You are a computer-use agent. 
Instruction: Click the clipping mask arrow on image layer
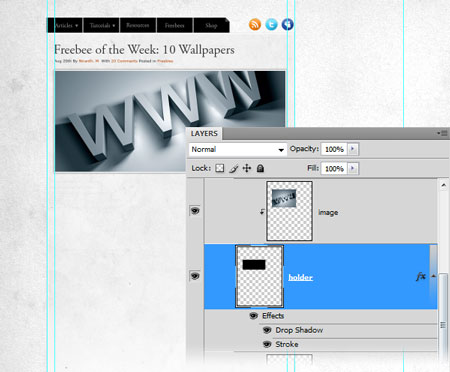262,212
